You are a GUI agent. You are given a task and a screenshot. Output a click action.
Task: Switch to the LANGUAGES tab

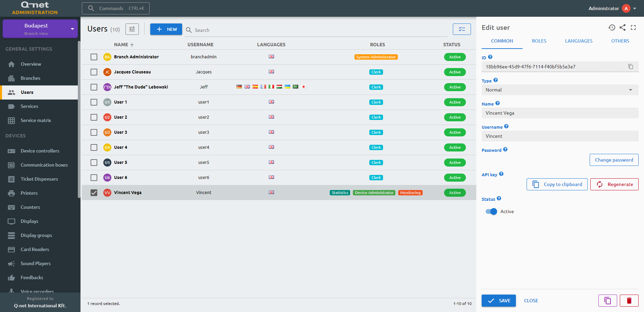[579, 41]
